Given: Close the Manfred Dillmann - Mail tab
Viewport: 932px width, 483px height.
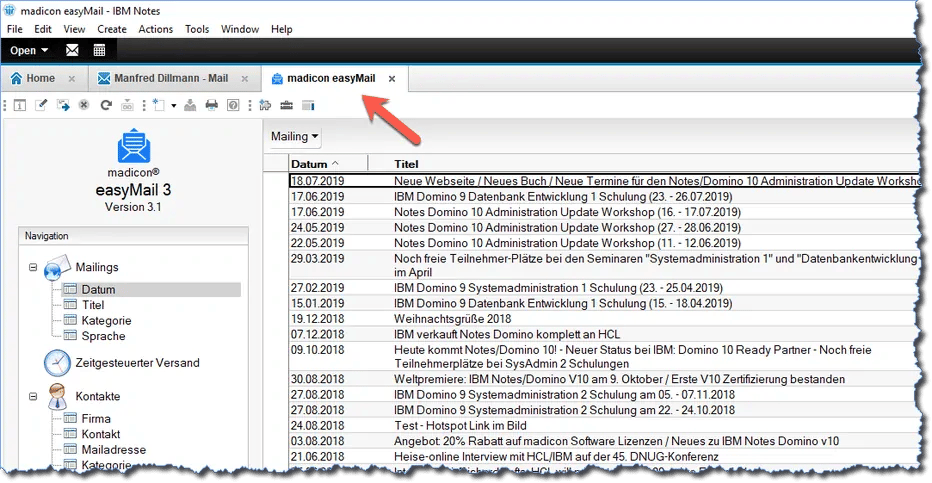Looking at the screenshot, I should pos(245,78).
